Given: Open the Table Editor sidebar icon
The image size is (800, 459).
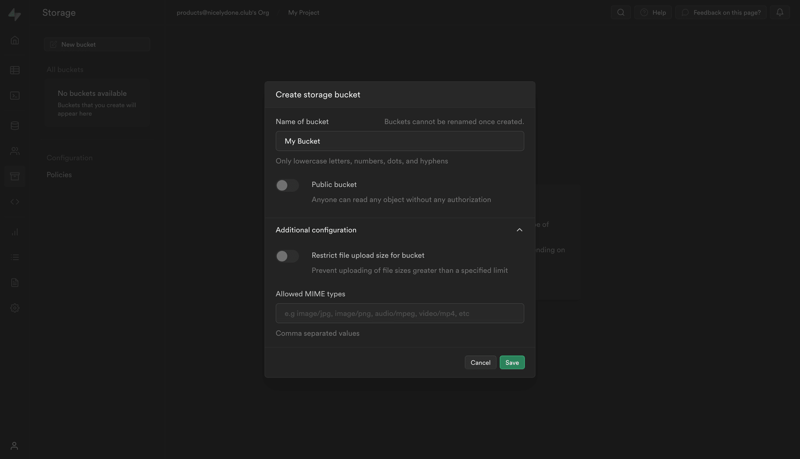Looking at the screenshot, I should click(15, 70).
